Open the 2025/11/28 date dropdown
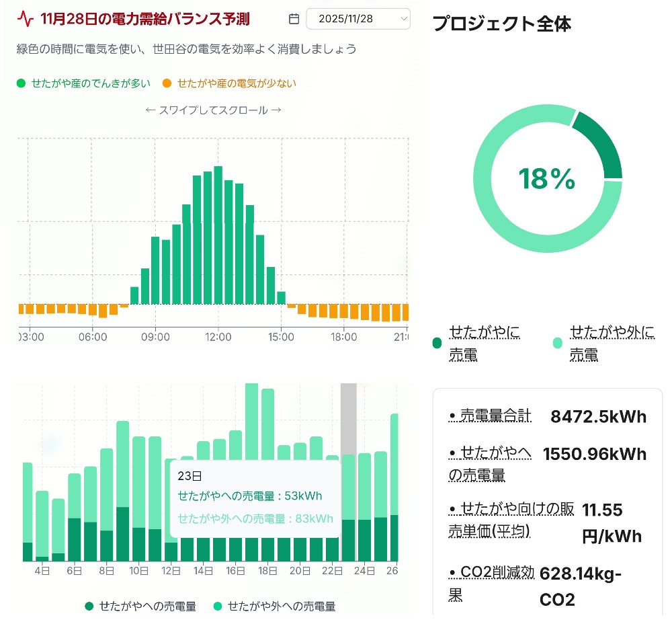672x624 pixels. [x=357, y=19]
